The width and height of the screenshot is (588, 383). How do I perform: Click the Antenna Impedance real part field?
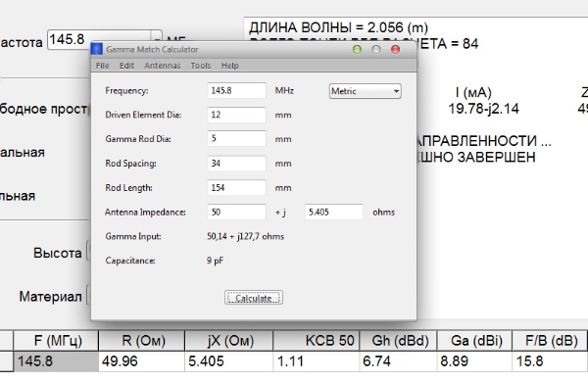tap(236, 213)
